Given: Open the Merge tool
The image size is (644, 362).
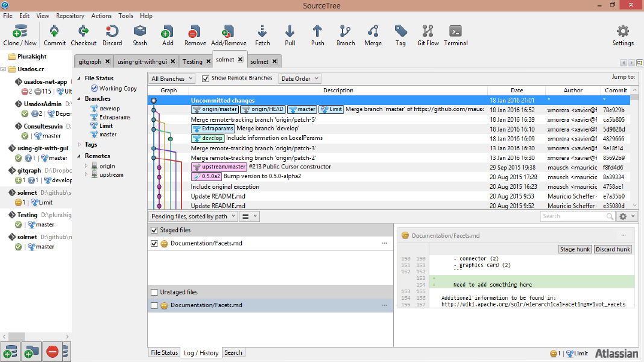Looking at the screenshot, I should click(373, 31).
